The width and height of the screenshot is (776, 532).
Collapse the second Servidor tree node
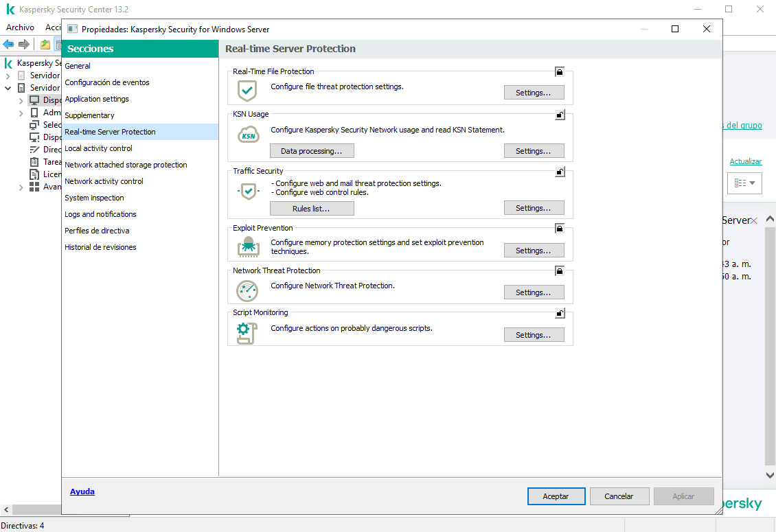8,89
